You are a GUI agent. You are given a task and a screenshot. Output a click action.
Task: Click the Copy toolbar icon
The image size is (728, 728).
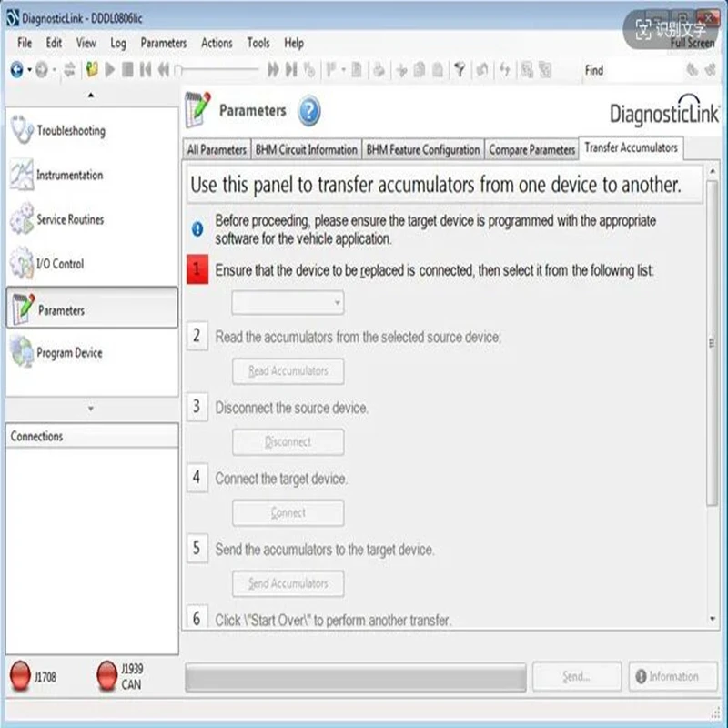[420, 70]
